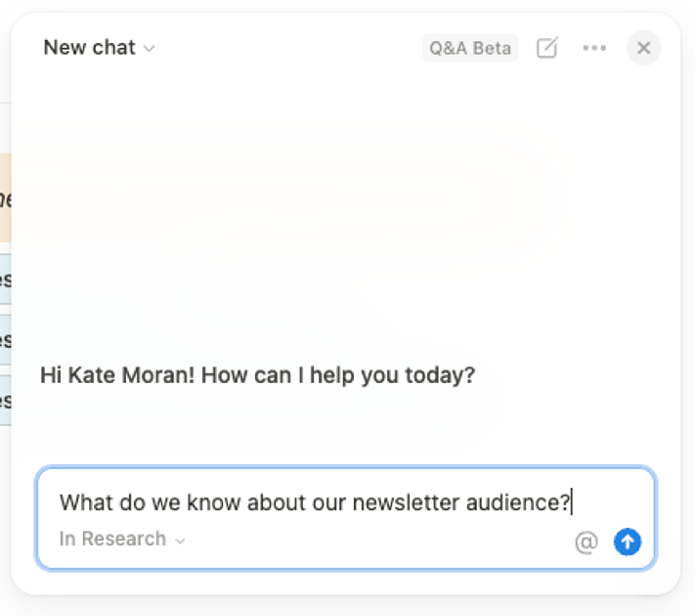
Task: Start a new chat with compose icon
Action: (x=547, y=48)
